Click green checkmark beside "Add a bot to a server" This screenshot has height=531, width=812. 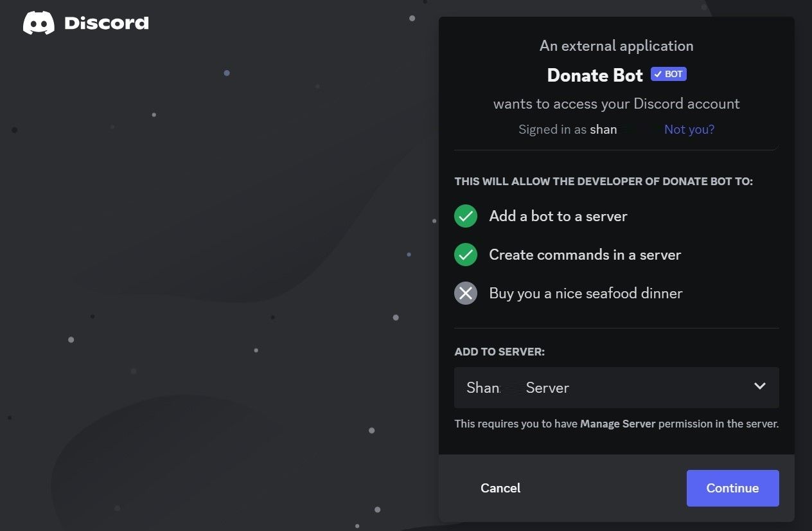[466, 217]
